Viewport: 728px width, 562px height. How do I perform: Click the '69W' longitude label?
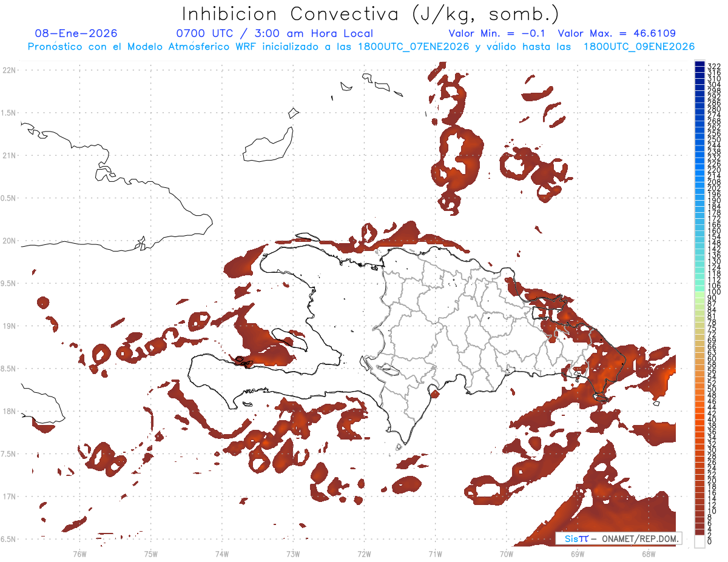click(x=578, y=553)
